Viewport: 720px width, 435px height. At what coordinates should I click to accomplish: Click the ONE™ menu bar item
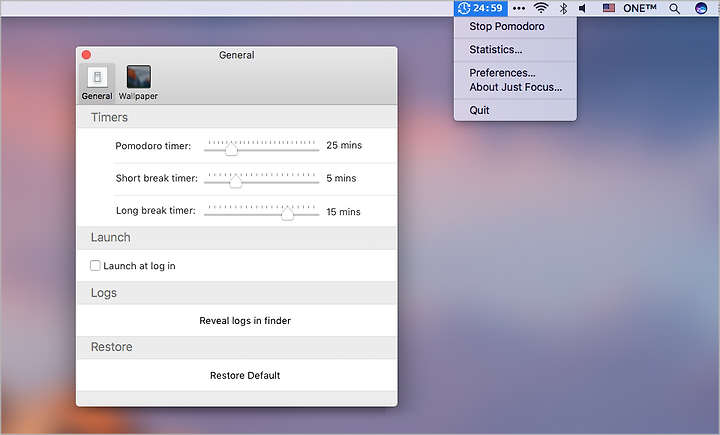pos(640,8)
